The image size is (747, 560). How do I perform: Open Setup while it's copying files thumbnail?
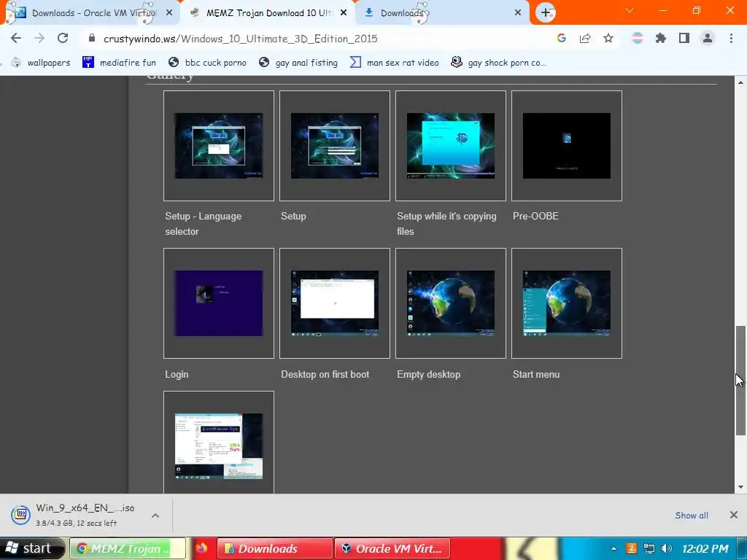click(x=451, y=146)
